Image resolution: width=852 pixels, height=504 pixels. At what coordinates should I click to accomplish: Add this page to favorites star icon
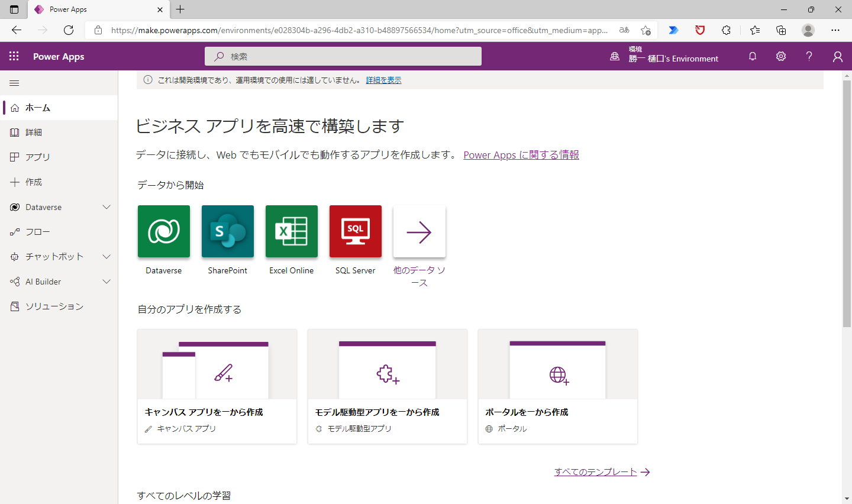coord(646,30)
